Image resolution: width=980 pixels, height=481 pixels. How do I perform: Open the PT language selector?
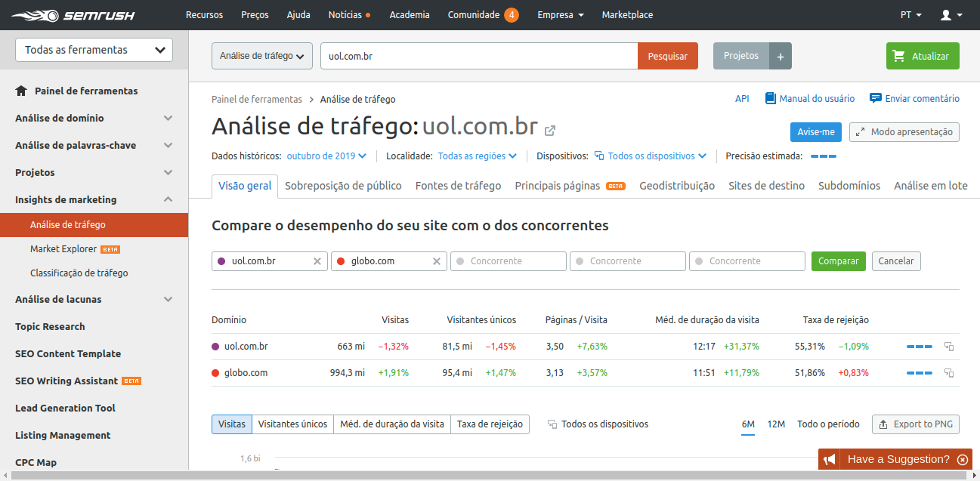tap(911, 15)
